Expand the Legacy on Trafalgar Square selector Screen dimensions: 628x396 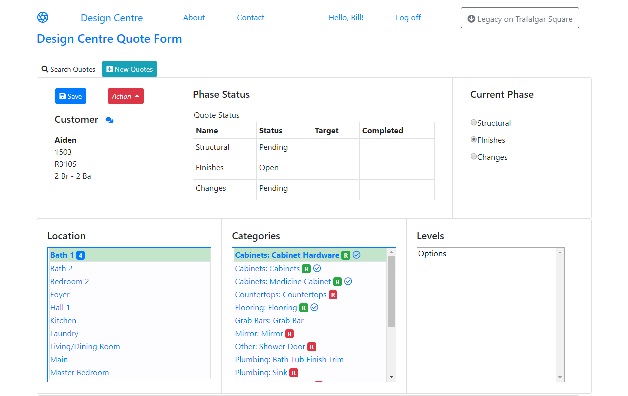click(x=520, y=19)
